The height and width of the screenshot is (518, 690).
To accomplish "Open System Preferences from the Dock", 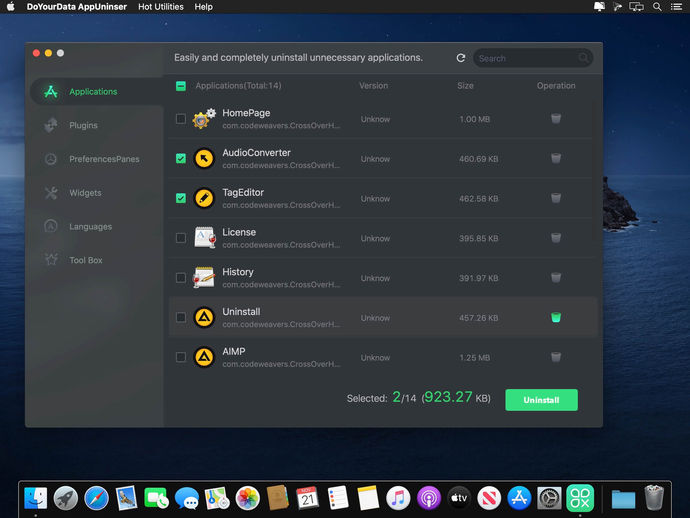I will click(x=549, y=498).
